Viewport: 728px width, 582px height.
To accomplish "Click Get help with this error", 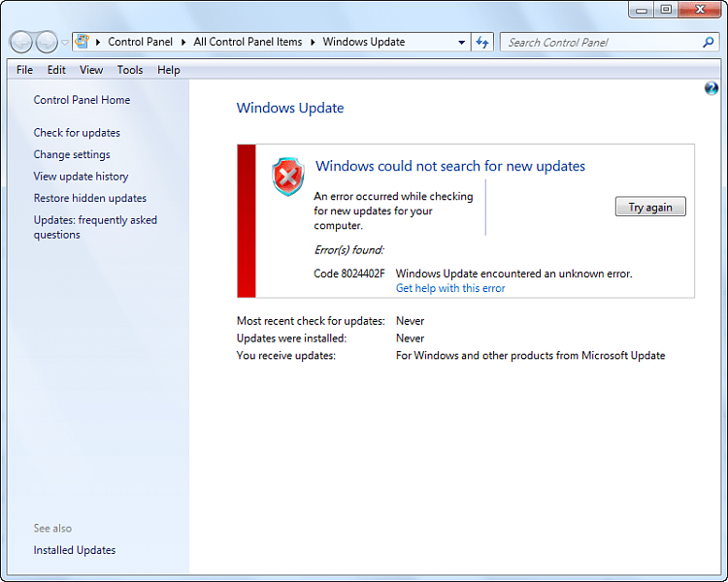I will click(x=450, y=288).
